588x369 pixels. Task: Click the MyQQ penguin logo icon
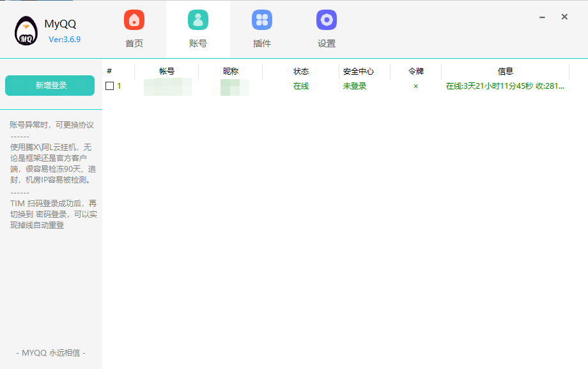[27, 29]
